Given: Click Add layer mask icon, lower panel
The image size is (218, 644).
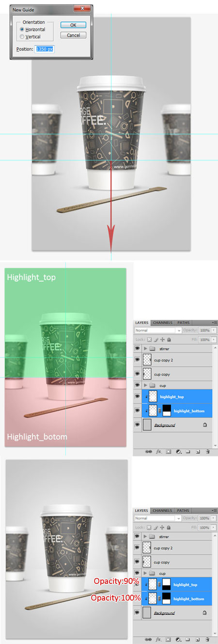Looking at the screenshot, I should tap(168, 639).
